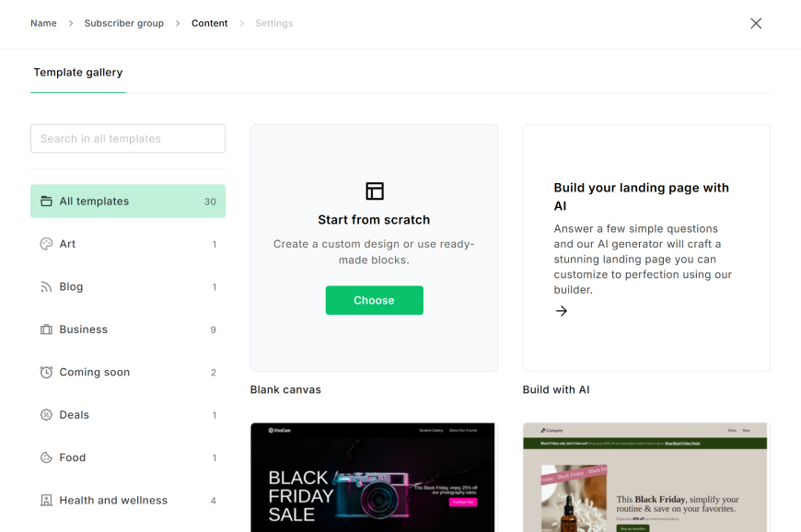Image resolution: width=801 pixels, height=532 pixels.
Task: Open the beige Black Friday skincare template
Action: (645, 478)
